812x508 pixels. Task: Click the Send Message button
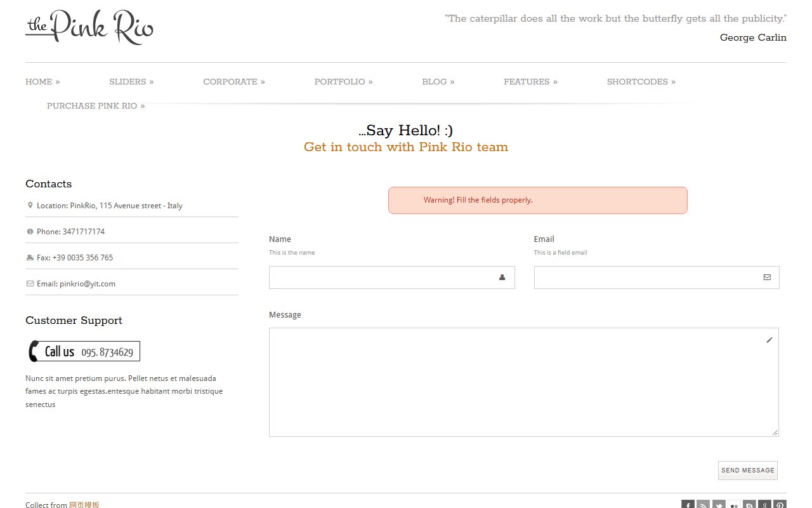748,471
